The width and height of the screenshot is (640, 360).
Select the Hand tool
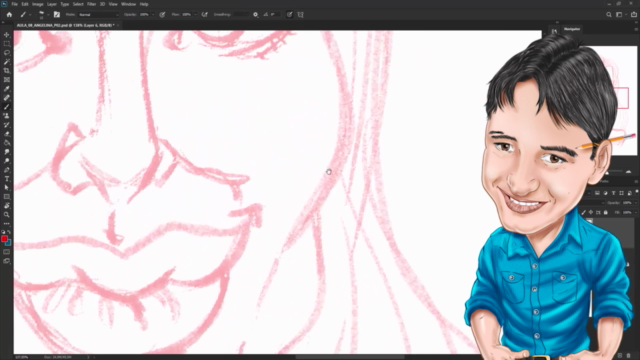tap(7, 205)
